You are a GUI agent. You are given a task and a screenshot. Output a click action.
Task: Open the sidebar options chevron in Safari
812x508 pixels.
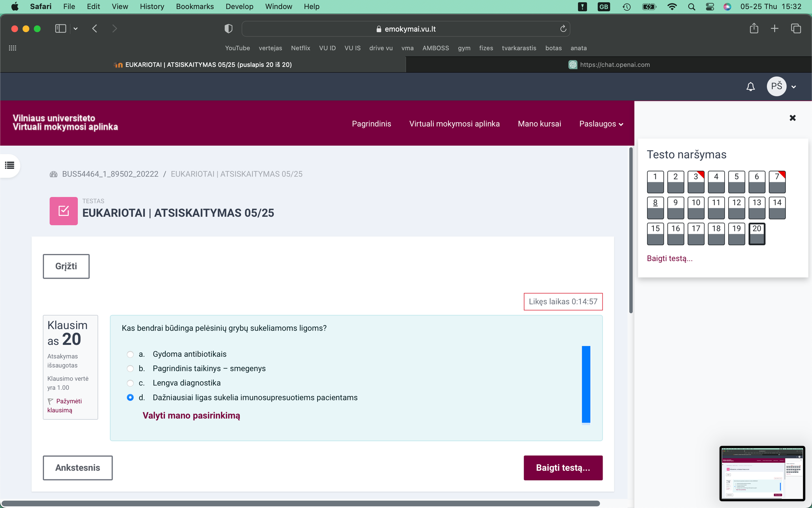pos(75,29)
